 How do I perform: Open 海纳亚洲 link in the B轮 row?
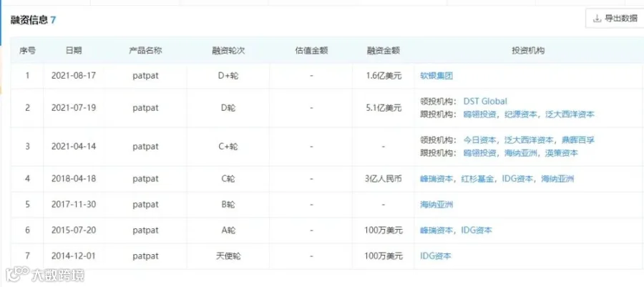point(436,205)
